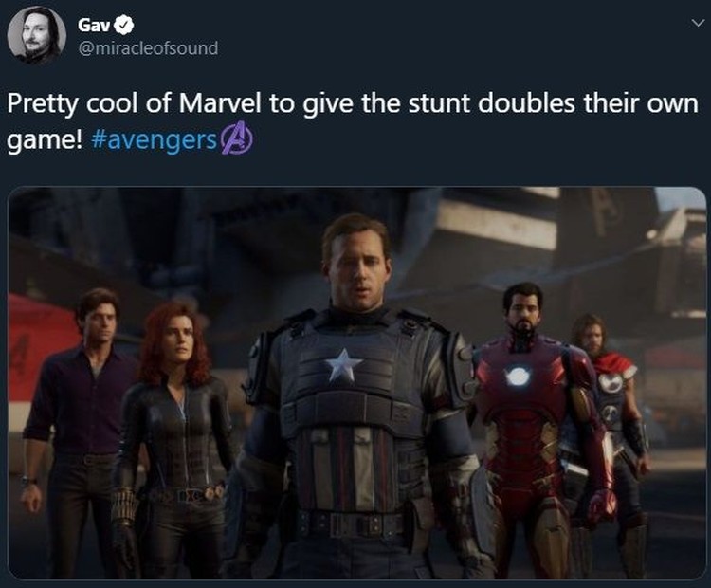Click the white star on Captain America's chest
The image size is (711, 588).
point(343,365)
